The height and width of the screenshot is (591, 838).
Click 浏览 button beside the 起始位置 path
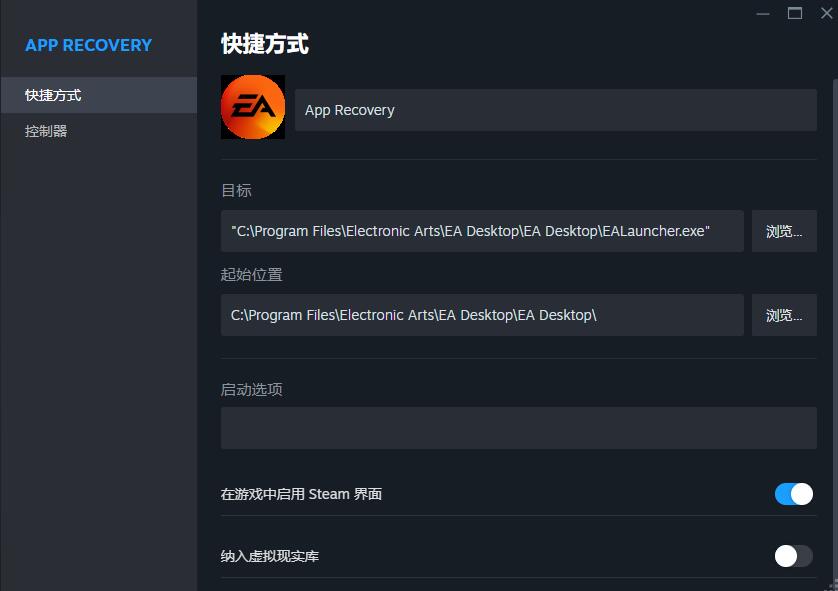pyautogui.click(x=784, y=315)
